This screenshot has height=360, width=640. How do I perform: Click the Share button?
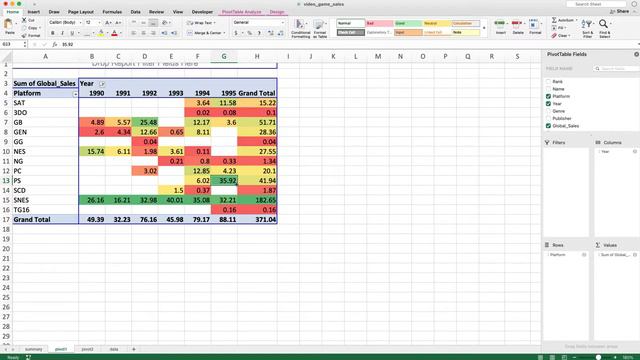point(620,11)
